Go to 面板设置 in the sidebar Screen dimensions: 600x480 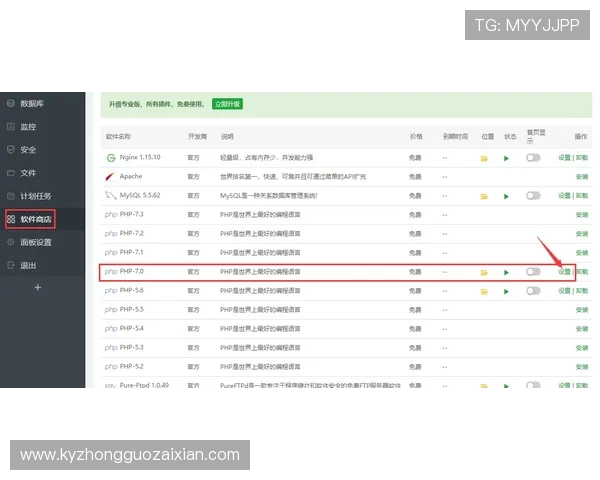coord(36,242)
